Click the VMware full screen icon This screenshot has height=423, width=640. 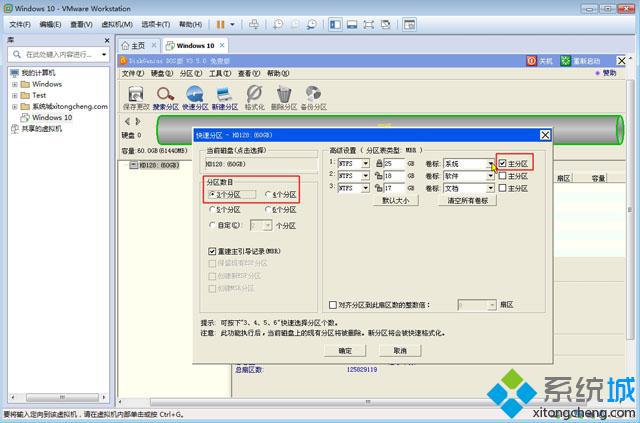(369, 24)
